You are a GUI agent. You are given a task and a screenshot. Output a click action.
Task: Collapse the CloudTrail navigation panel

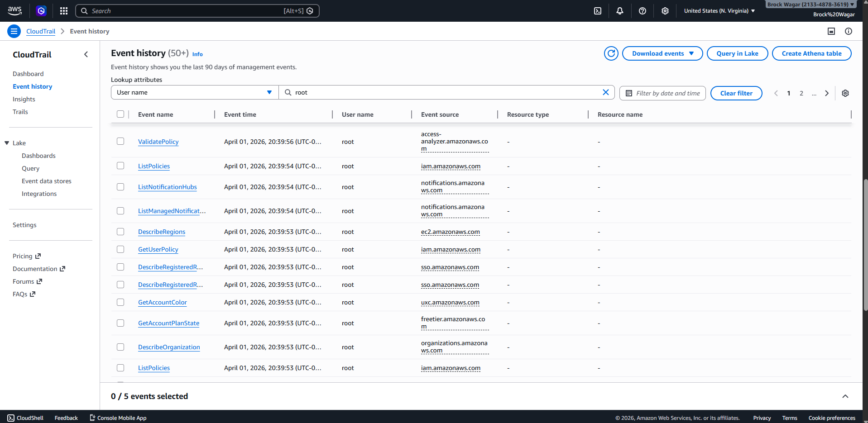(x=86, y=54)
